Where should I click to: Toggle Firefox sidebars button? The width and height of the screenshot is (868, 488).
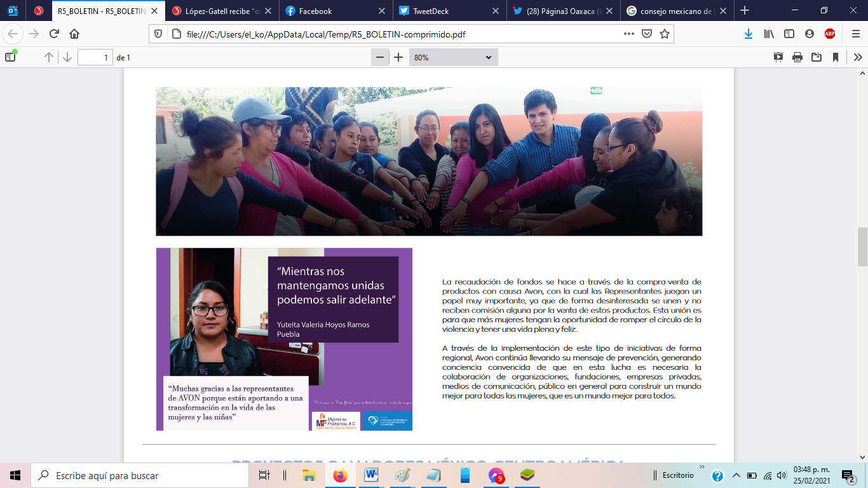[789, 34]
